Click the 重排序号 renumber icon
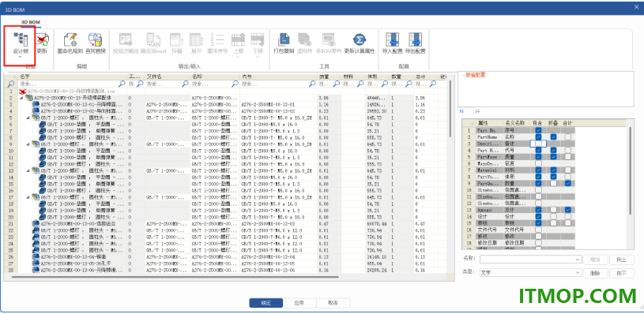The height and width of the screenshot is (314, 644). 217,40
